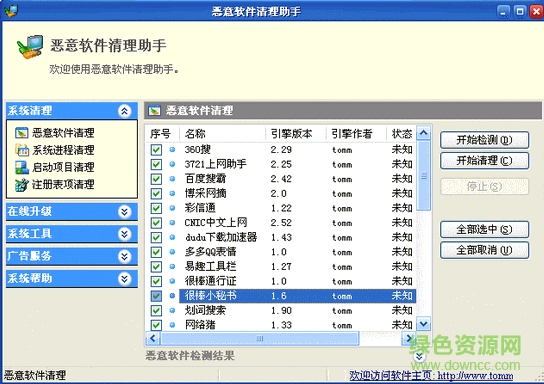Click the blue dot icon for 博采网摘
544x384 pixels.
[x=172, y=193]
